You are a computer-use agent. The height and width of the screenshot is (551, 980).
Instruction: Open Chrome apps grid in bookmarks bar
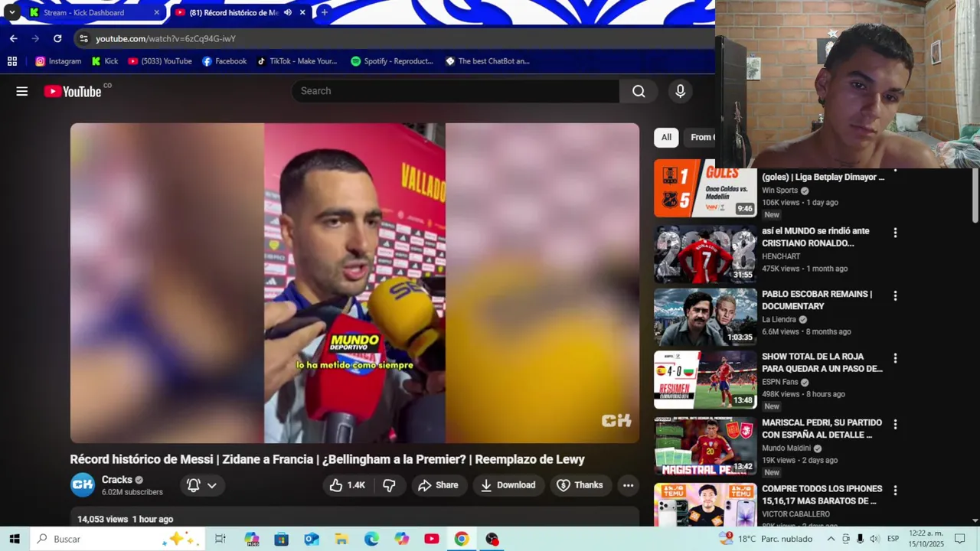pos(12,61)
